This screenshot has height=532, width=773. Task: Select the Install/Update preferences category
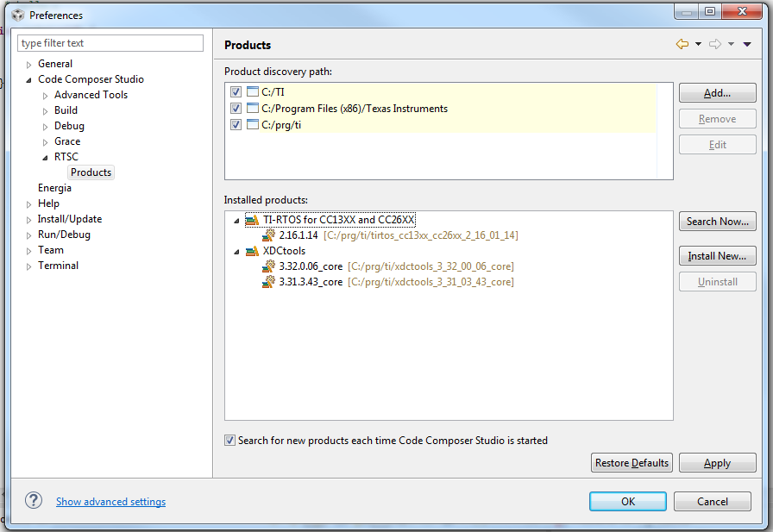(x=70, y=219)
